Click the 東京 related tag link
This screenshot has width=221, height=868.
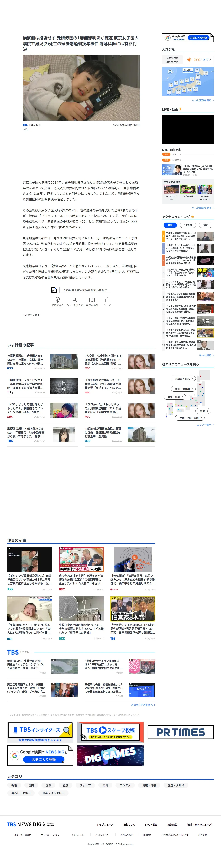tap(37, 315)
